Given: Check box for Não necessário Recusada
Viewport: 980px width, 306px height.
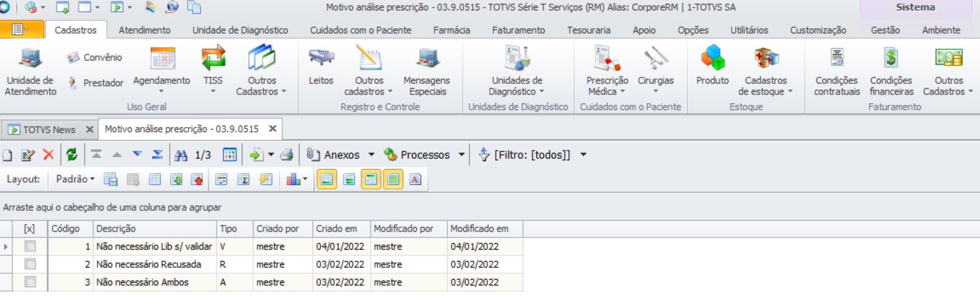Looking at the screenshot, I should click(x=30, y=264).
